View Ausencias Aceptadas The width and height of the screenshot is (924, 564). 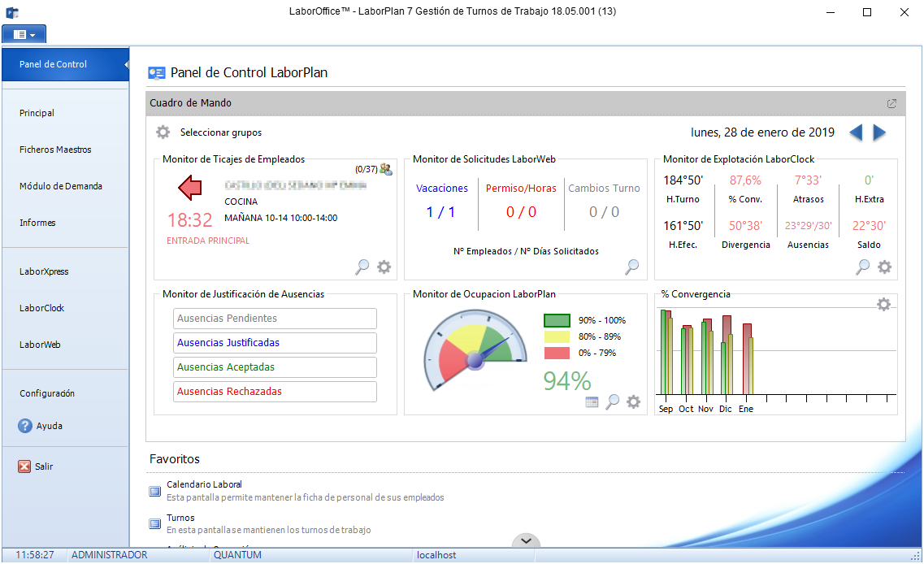pos(275,367)
